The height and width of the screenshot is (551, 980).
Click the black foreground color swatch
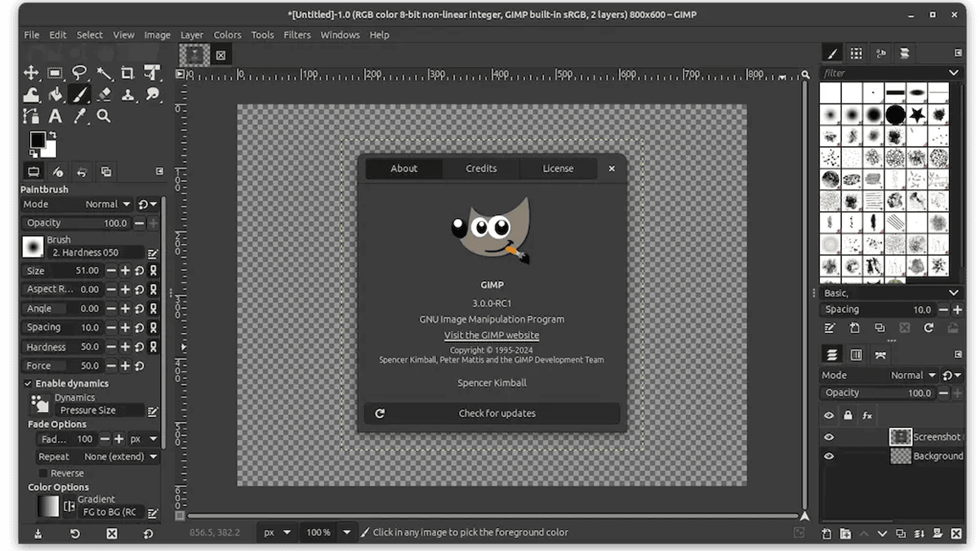tap(38, 140)
